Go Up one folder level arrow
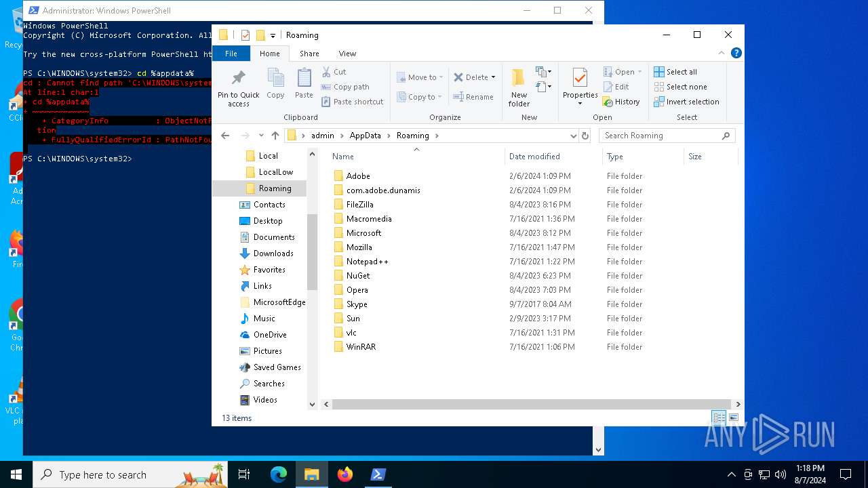 (x=275, y=136)
